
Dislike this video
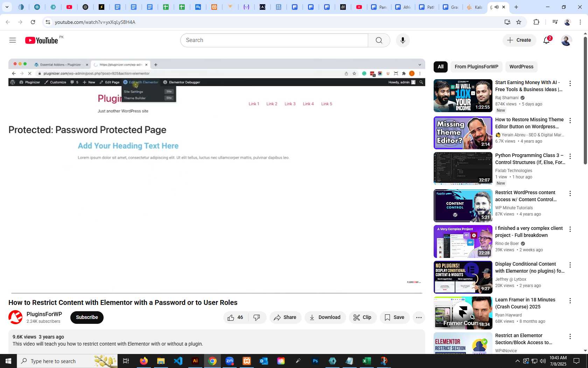(x=257, y=318)
